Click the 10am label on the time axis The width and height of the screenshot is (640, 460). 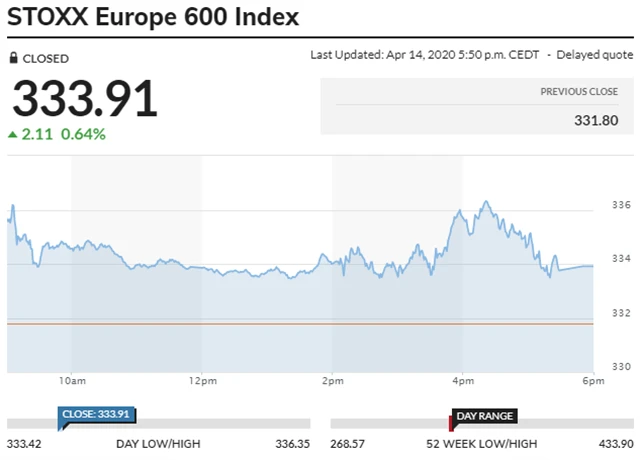(x=71, y=381)
